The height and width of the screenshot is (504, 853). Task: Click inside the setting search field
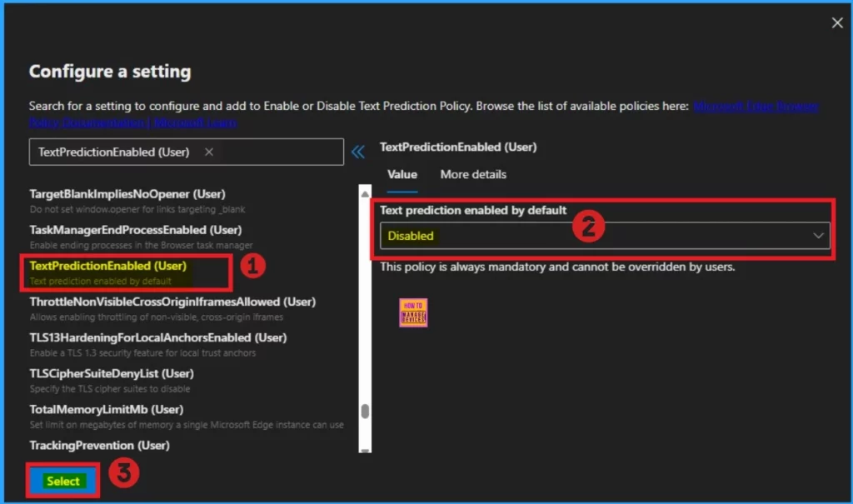tap(186, 152)
